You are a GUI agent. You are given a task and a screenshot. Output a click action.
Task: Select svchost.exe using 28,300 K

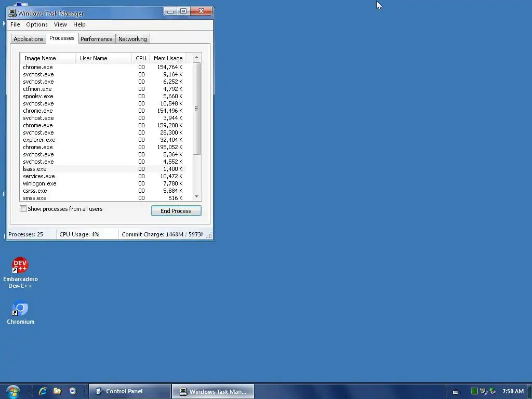coord(103,132)
